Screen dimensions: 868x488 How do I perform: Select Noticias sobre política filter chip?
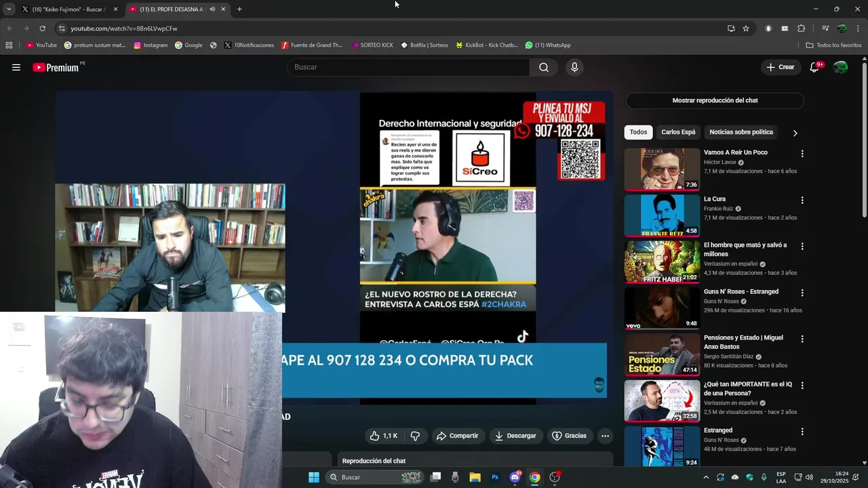[x=741, y=132]
